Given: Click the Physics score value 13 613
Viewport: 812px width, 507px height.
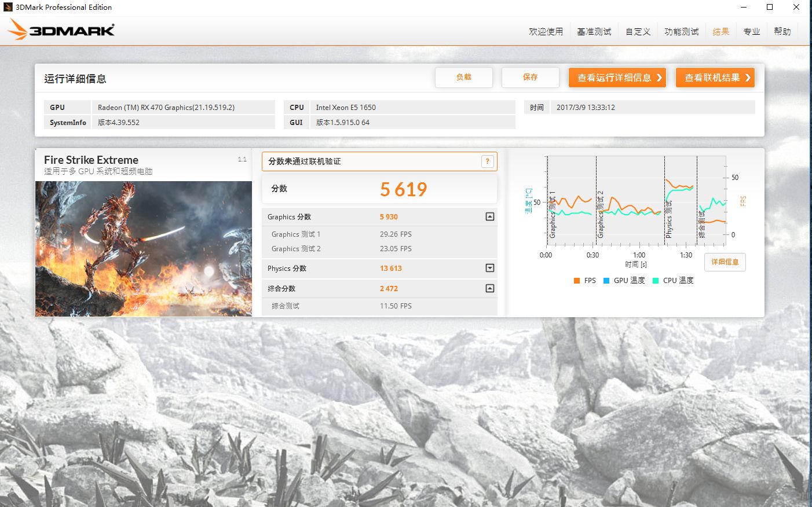Looking at the screenshot, I should 391,269.
